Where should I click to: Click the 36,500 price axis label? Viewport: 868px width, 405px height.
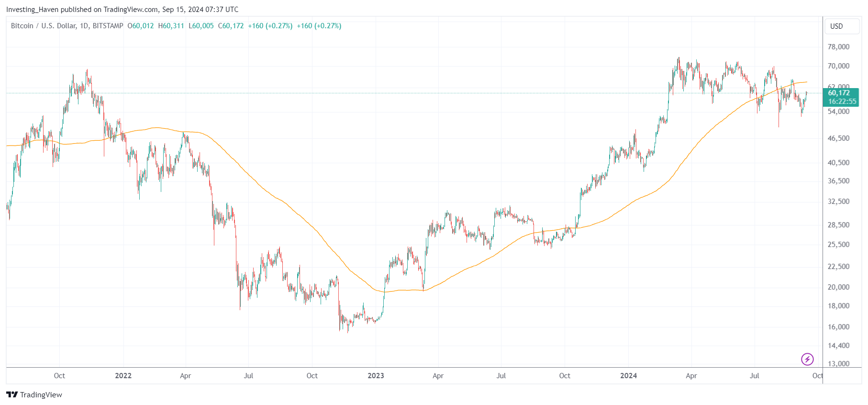pyautogui.click(x=838, y=181)
